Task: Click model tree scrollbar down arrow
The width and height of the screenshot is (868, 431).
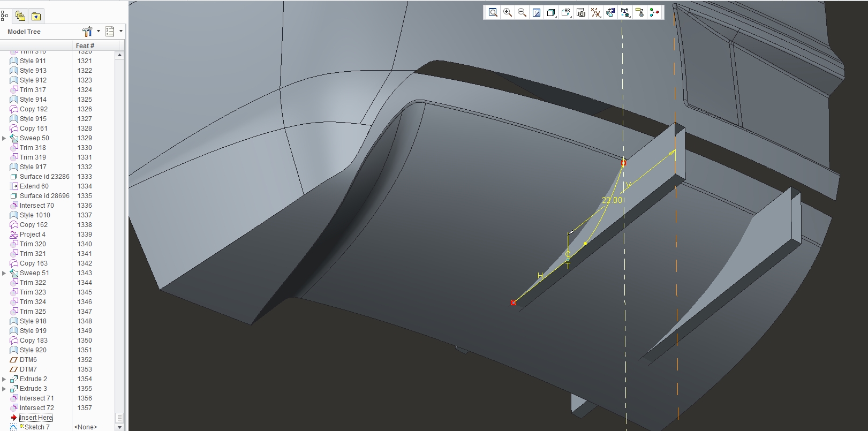Action: [x=119, y=427]
